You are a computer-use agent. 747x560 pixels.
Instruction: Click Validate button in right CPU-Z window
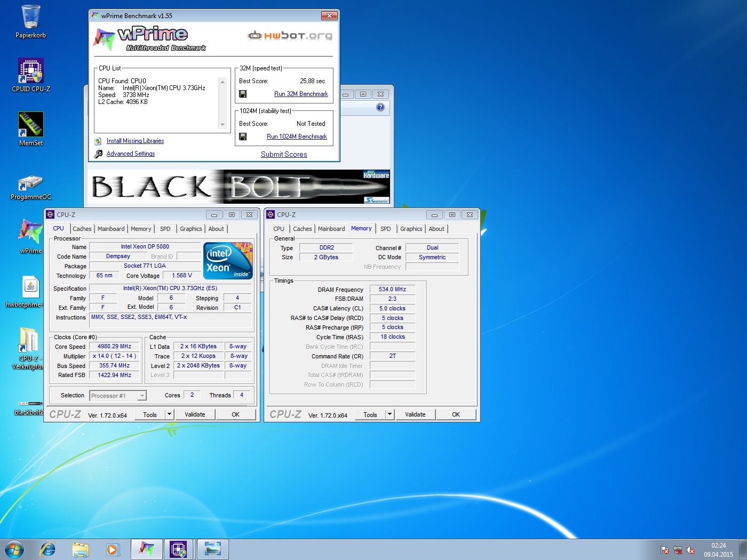click(415, 414)
